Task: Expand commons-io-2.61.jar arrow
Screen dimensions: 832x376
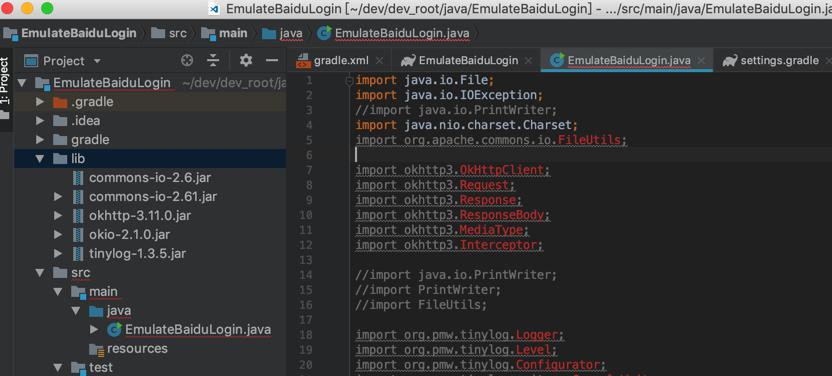Action: (58, 197)
